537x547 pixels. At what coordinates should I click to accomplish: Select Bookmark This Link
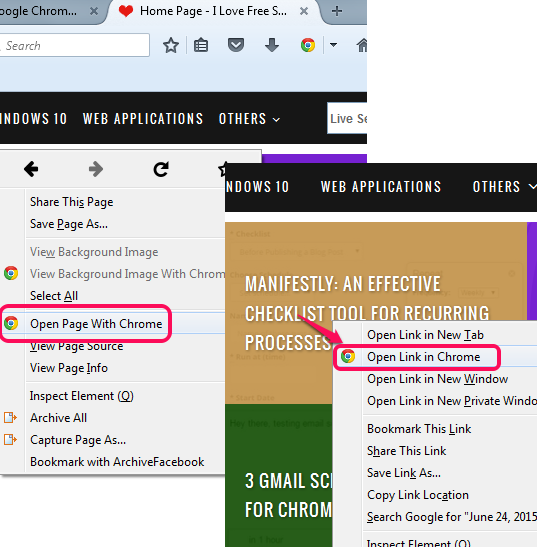point(419,429)
